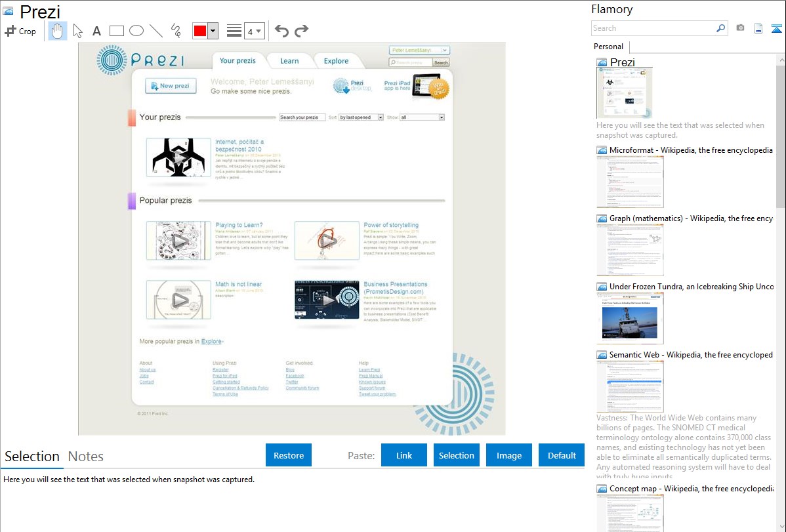The image size is (786, 532).
Task: Select the straight line tool
Action: tap(156, 31)
